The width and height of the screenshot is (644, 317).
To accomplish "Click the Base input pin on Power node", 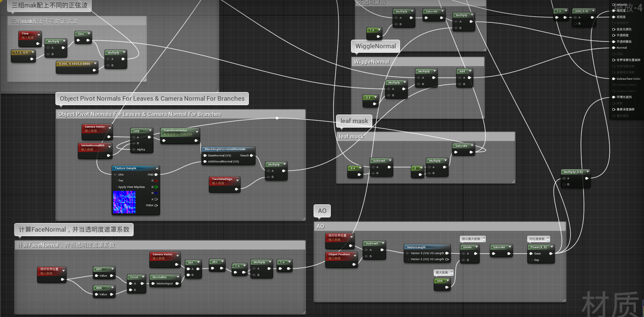I will pyautogui.click(x=531, y=253).
